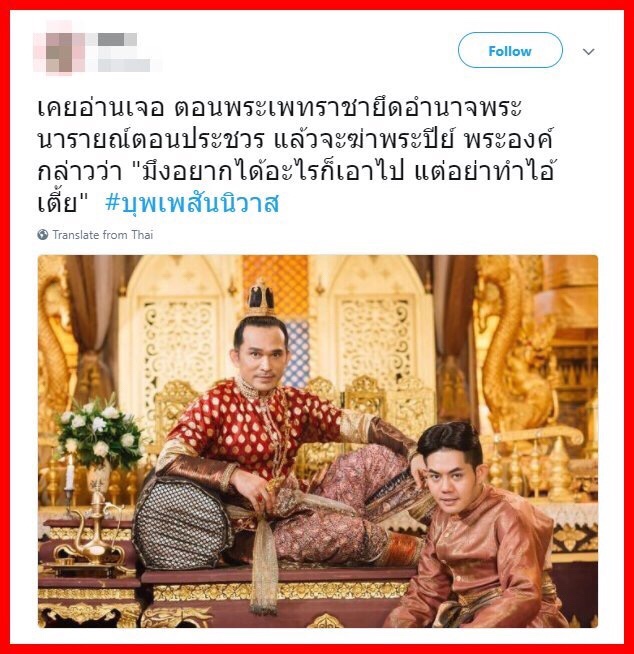Select Translate from Thai
Image resolution: width=634 pixels, height=654 pixels.
tap(103, 235)
